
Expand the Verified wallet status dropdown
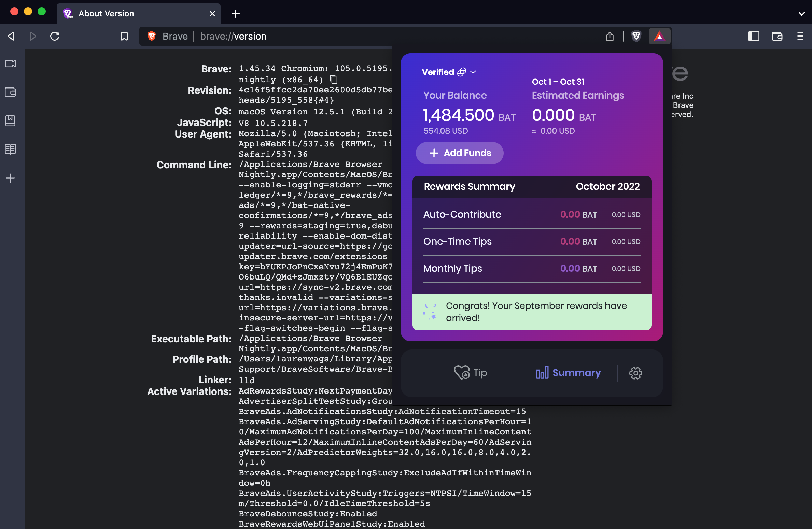coord(449,72)
